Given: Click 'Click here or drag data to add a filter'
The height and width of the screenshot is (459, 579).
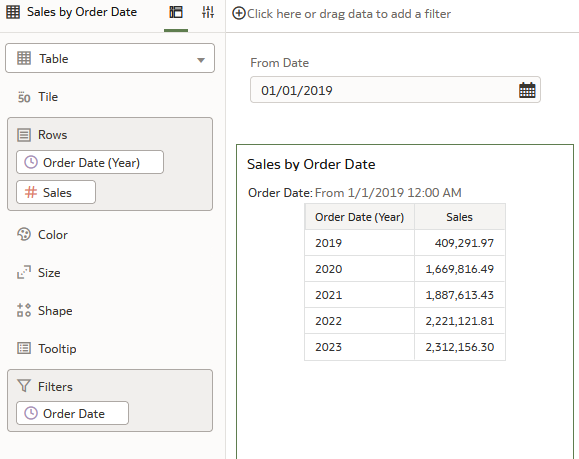Looking at the screenshot, I should (x=349, y=14).
